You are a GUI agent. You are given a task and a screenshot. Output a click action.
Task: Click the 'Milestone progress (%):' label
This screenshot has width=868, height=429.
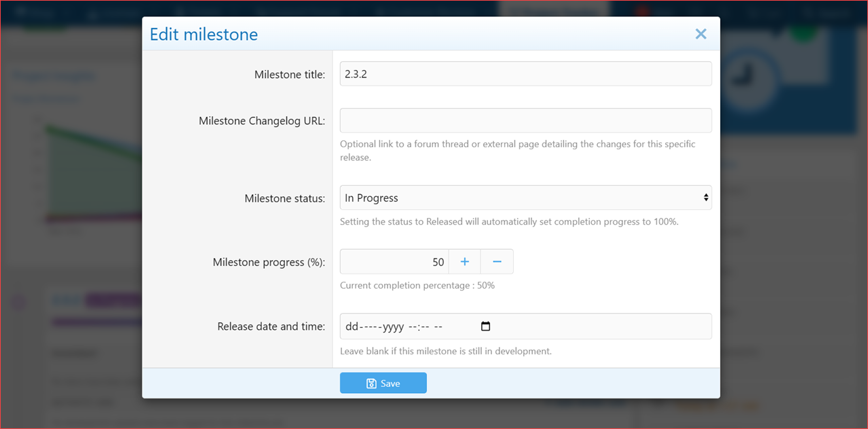pyautogui.click(x=269, y=262)
